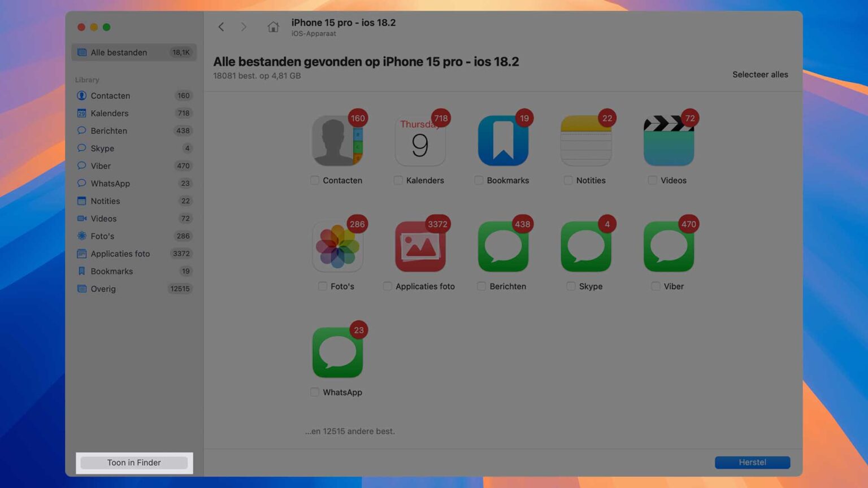Screen dimensions: 868x488
Task: Choose Overig in the sidebar list
Action: (x=103, y=289)
